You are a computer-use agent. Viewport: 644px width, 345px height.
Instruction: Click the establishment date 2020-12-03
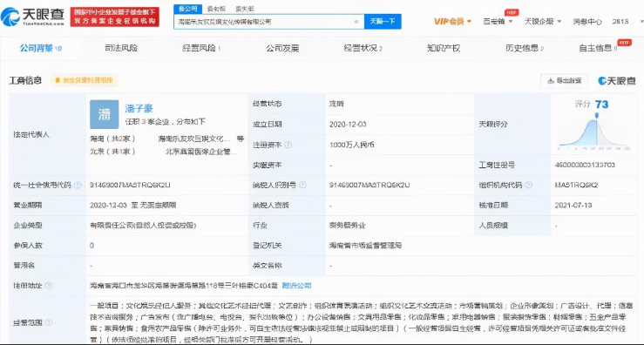[348, 125]
